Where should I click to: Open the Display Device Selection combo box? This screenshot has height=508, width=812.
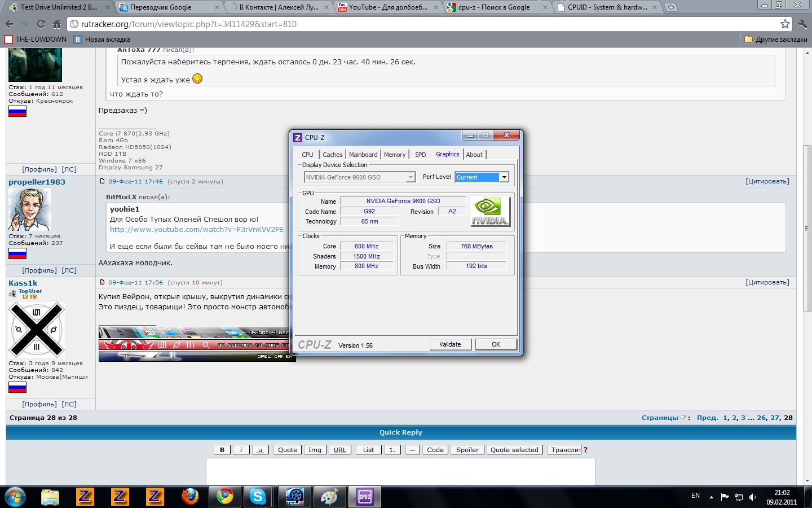pyautogui.click(x=359, y=177)
